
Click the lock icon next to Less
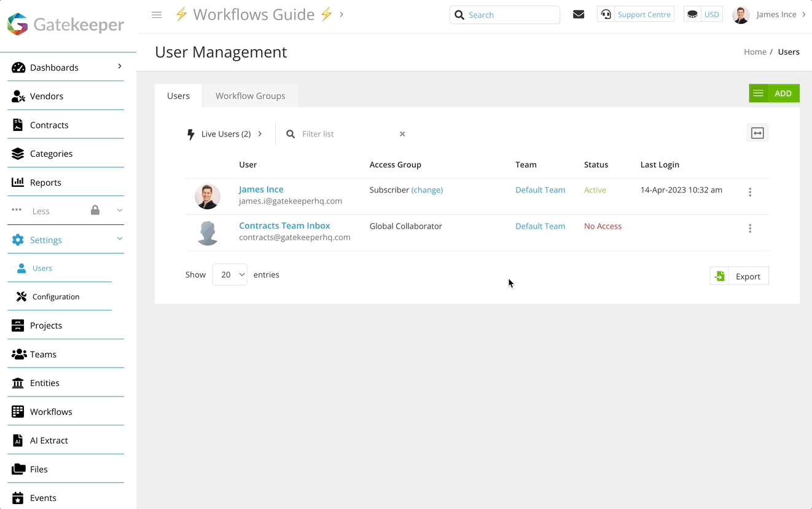(95, 210)
